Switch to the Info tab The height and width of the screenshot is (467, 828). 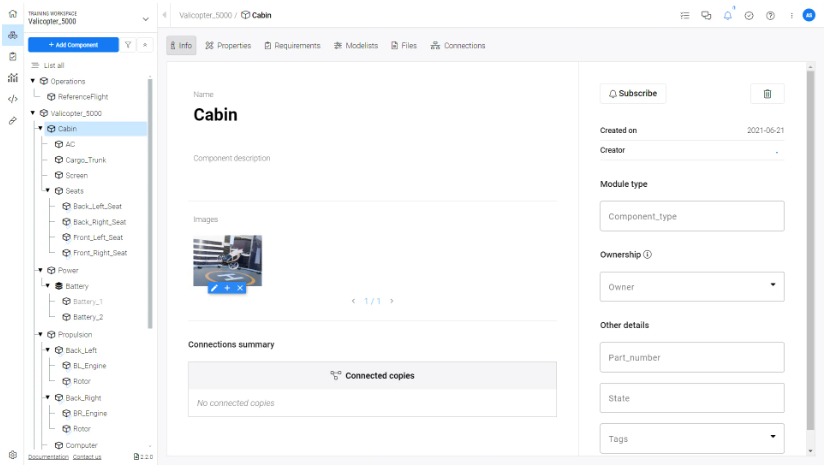click(181, 45)
